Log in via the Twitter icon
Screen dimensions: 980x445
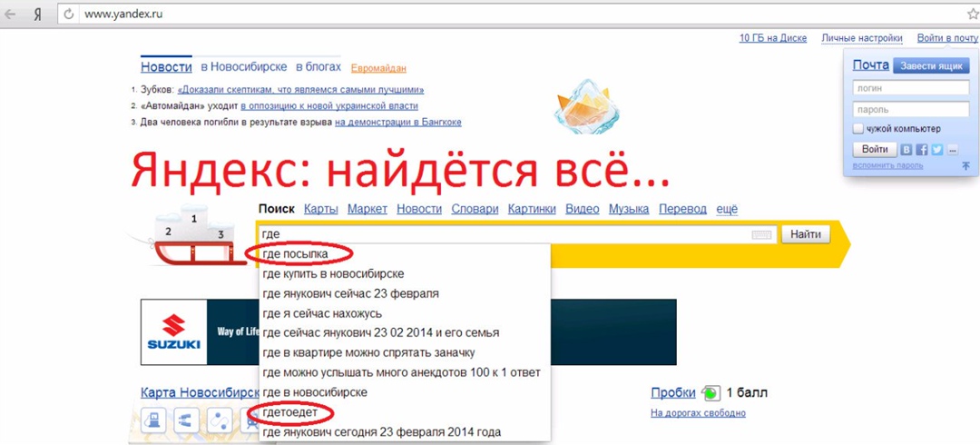[937, 150]
